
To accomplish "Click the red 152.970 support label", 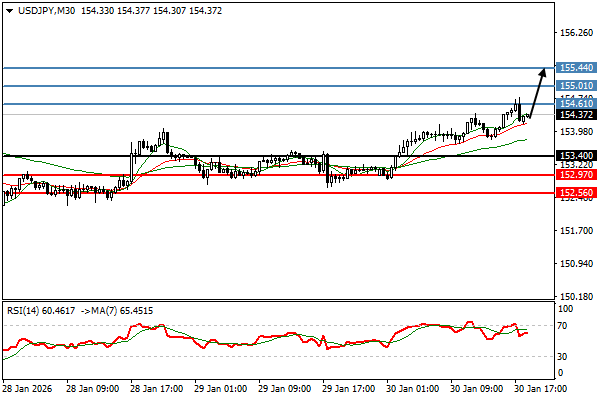I will pyautogui.click(x=576, y=175).
